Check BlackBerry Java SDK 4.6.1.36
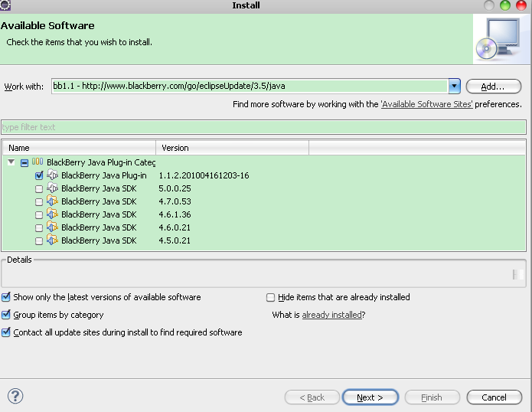This screenshot has width=532, height=412. (x=39, y=215)
